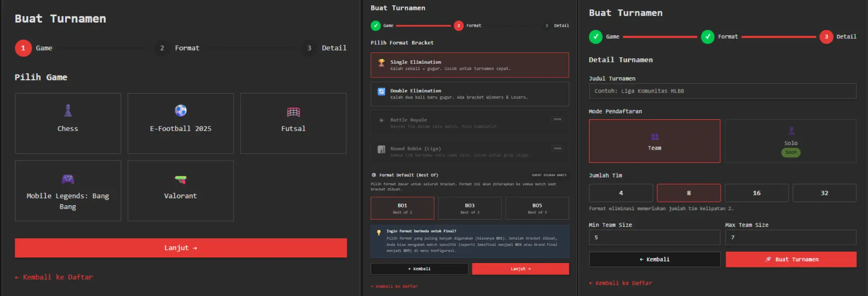The height and width of the screenshot is (296, 868).
Task: Click the trophy icon for Single Elimination
Action: click(382, 63)
